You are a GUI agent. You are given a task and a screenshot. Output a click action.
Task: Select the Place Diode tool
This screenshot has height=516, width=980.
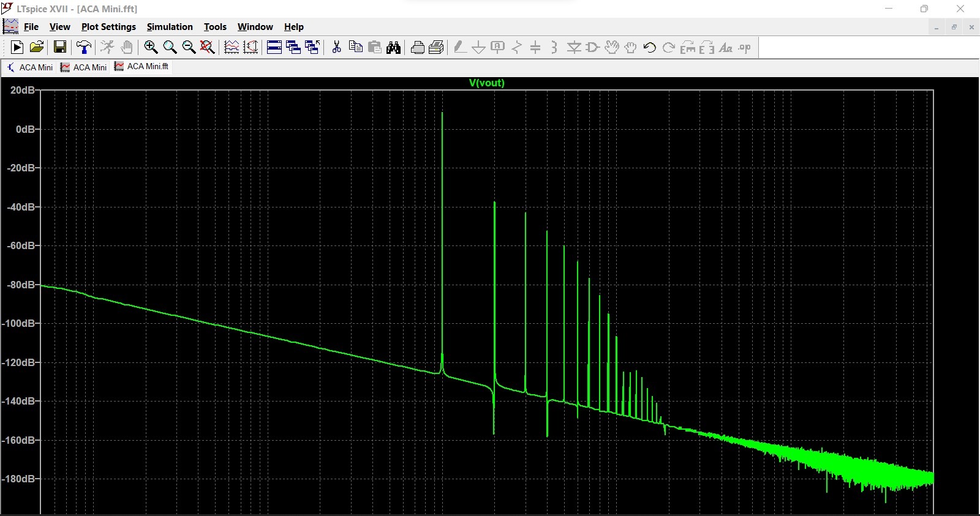click(x=574, y=47)
